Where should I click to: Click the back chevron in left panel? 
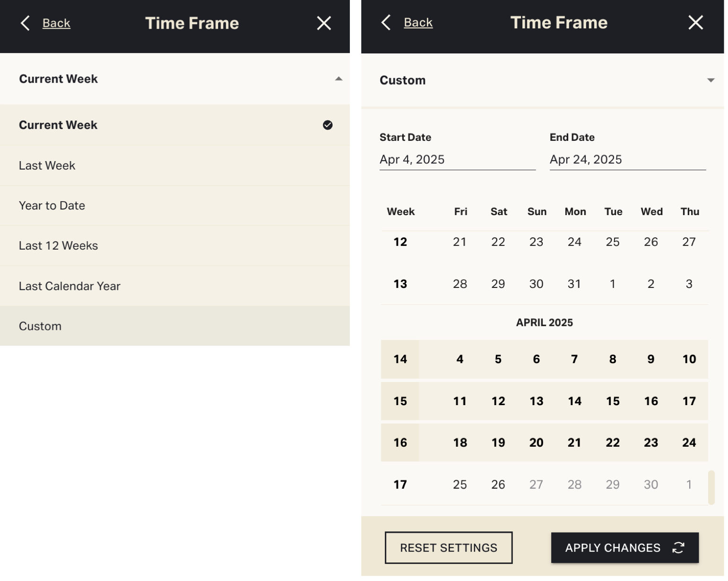[26, 23]
